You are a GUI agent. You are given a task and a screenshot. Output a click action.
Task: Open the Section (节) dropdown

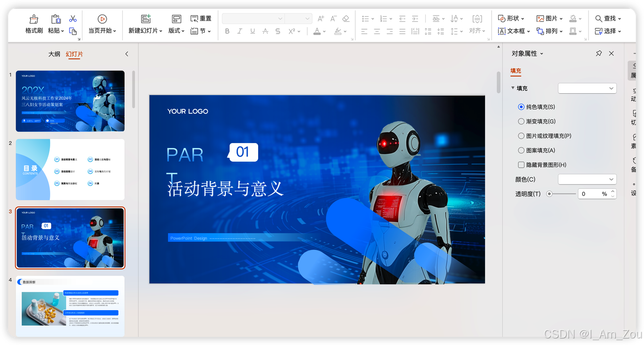pos(201,31)
